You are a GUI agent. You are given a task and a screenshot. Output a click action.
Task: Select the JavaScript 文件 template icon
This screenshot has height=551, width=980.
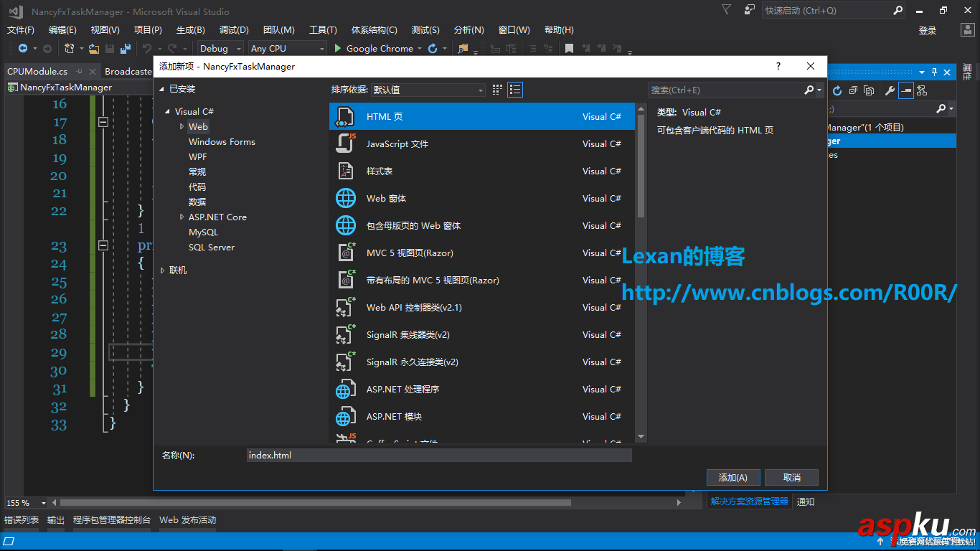click(x=346, y=143)
